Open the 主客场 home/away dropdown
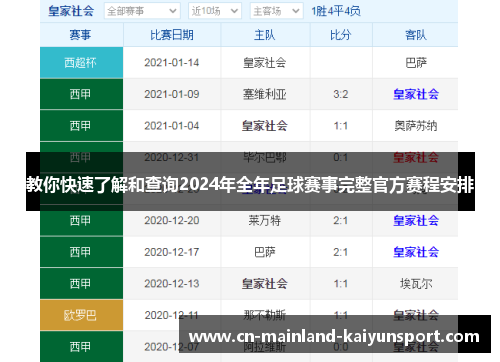This screenshot has width=500, height=362. coord(276,11)
